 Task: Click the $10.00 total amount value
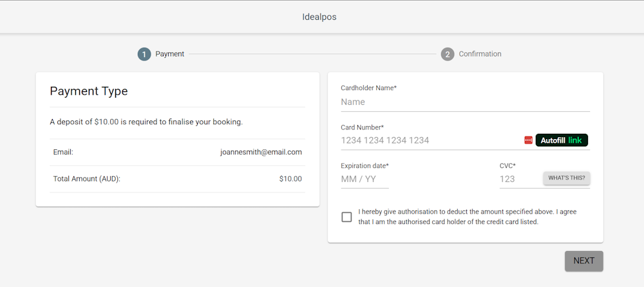coord(290,179)
